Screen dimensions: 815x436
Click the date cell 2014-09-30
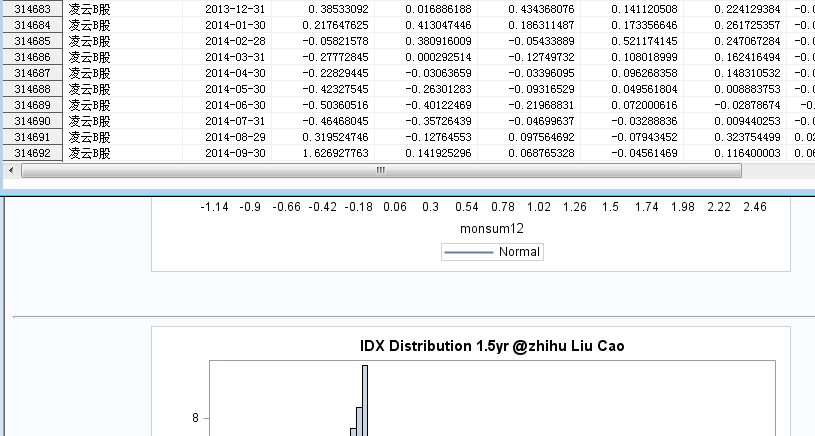click(x=236, y=153)
